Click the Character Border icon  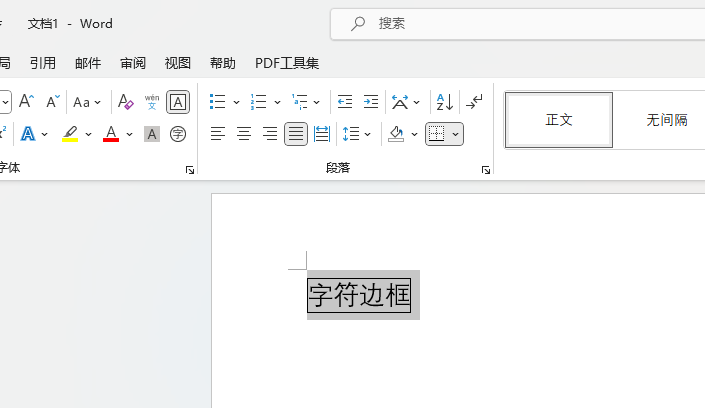(x=178, y=102)
